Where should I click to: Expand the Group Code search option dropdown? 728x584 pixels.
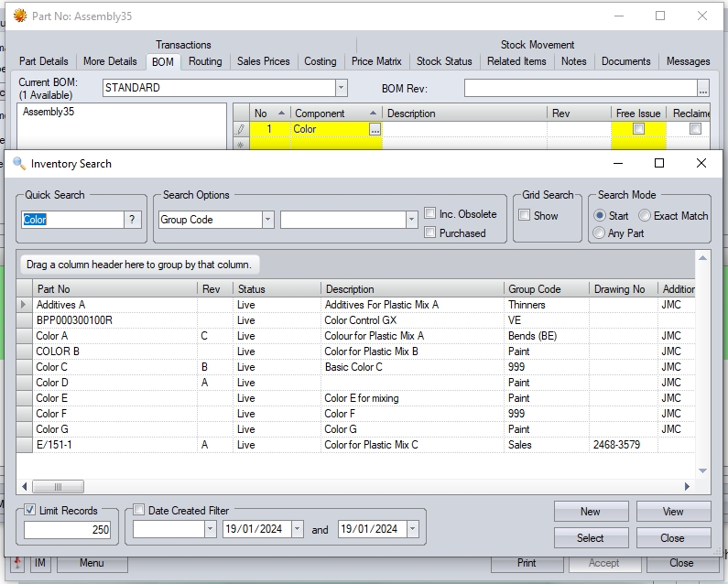[267, 220]
